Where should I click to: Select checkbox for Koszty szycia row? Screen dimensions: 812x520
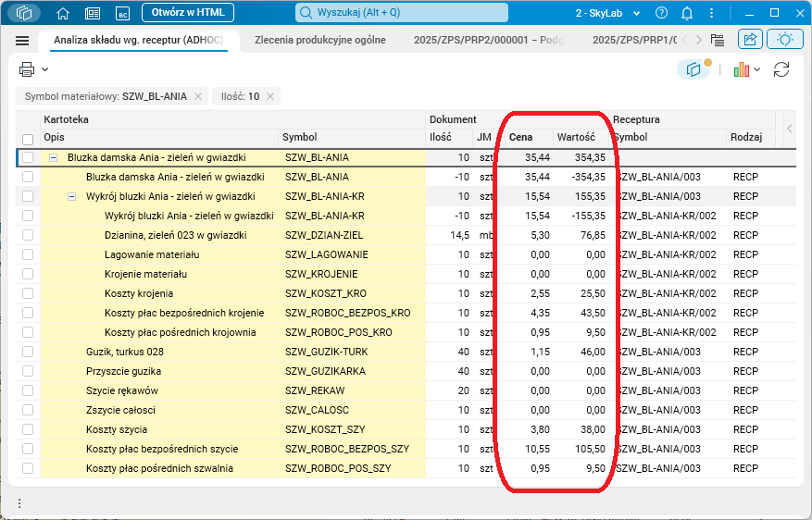point(28,429)
